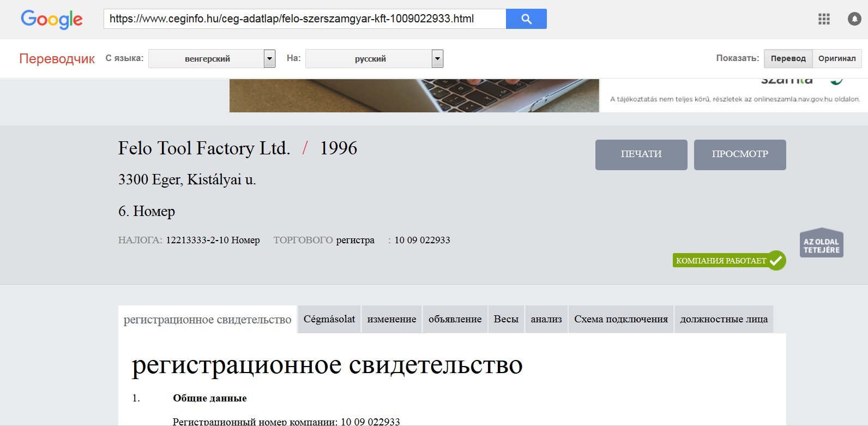Click the ПЕЧАТИ button
868x426 pixels.
tap(641, 154)
